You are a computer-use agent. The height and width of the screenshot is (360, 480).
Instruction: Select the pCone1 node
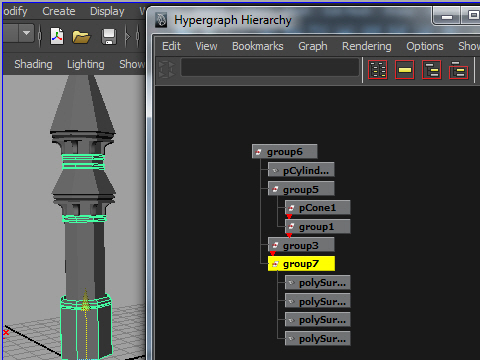coord(317,208)
